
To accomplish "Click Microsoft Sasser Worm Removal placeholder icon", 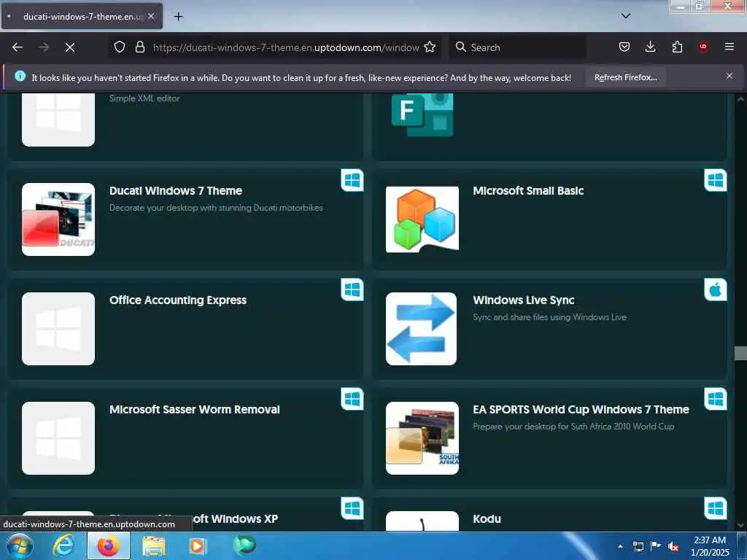I will click(x=58, y=438).
